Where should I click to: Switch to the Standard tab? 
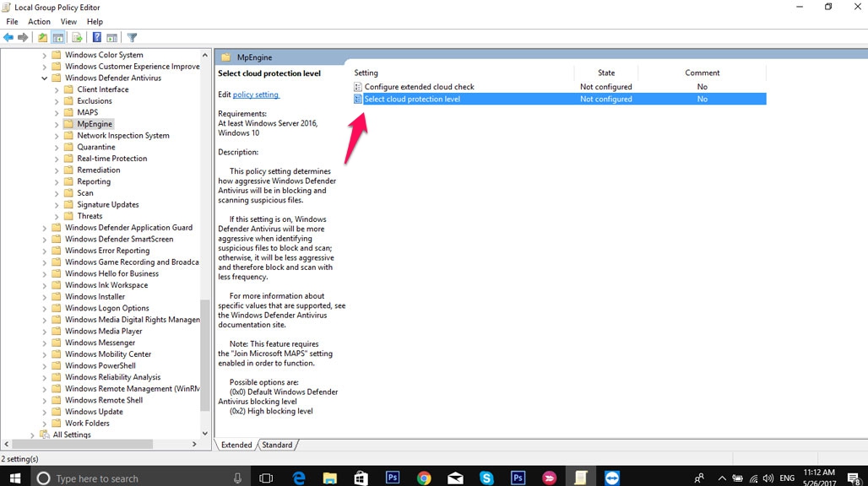(277, 445)
